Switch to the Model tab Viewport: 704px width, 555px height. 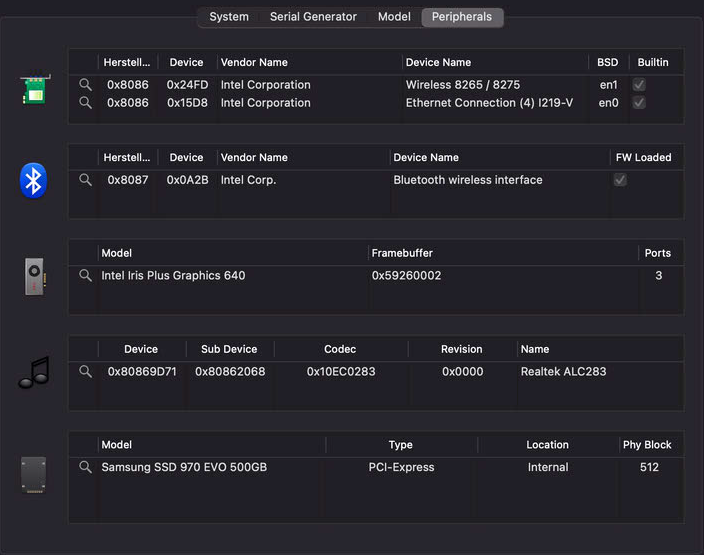pyautogui.click(x=394, y=17)
